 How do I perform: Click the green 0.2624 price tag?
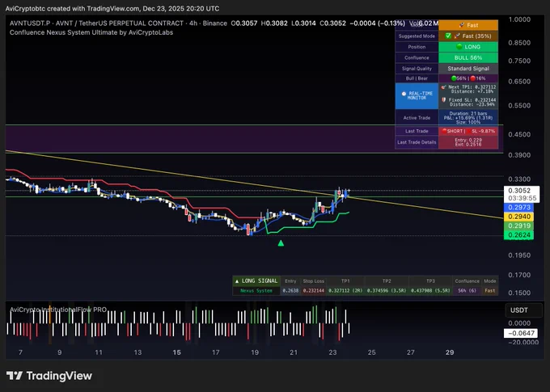coord(518,235)
